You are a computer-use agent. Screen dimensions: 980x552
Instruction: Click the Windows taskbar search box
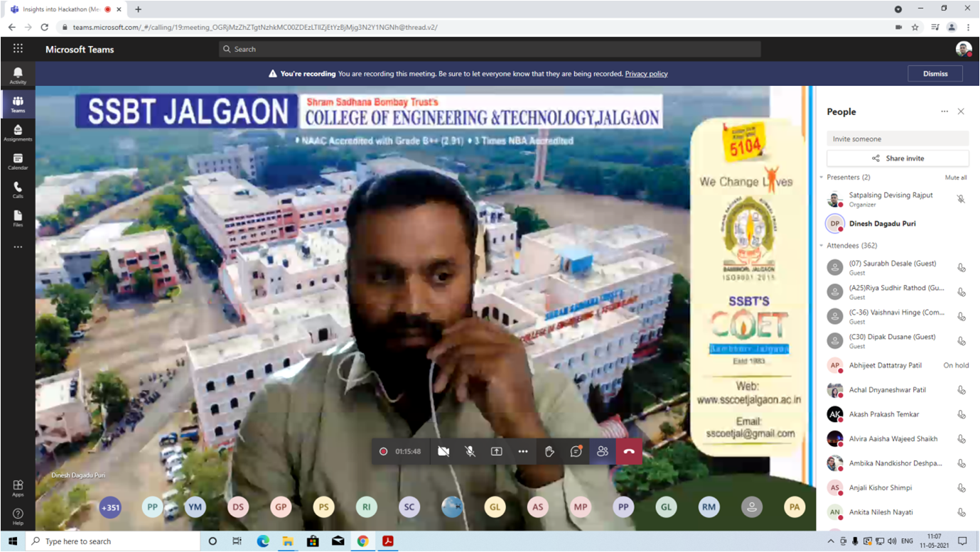(x=113, y=541)
